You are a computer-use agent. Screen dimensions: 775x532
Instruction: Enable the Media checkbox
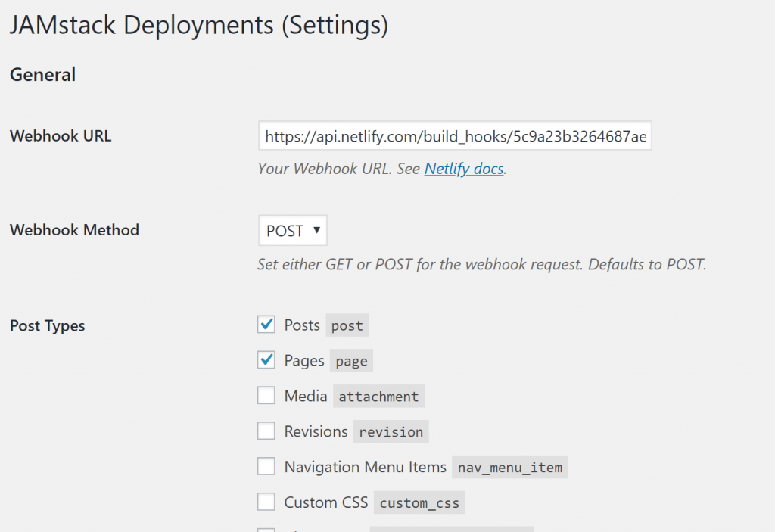tap(266, 396)
